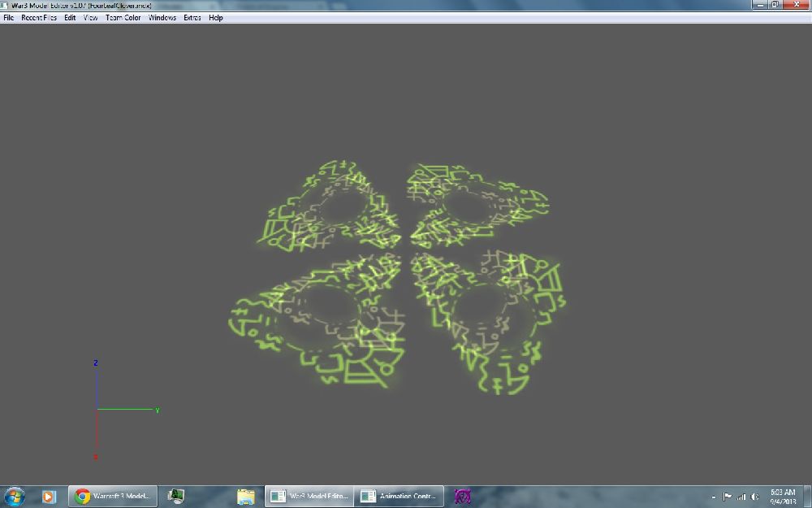Screen dimensions: 812x508
Task: Open the Extras menu
Action: click(x=192, y=18)
